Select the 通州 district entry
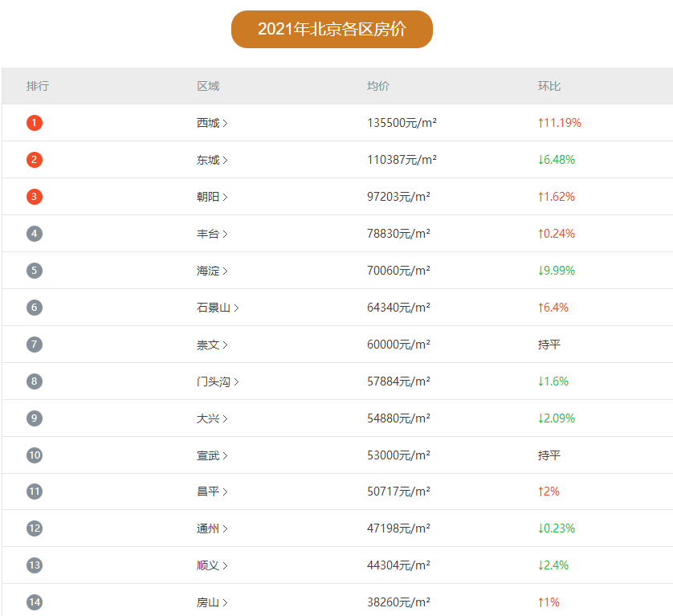673x616 pixels. (x=208, y=528)
